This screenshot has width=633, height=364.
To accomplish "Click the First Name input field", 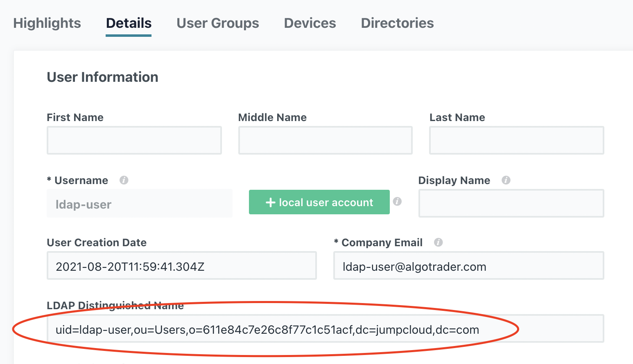I will [x=134, y=140].
